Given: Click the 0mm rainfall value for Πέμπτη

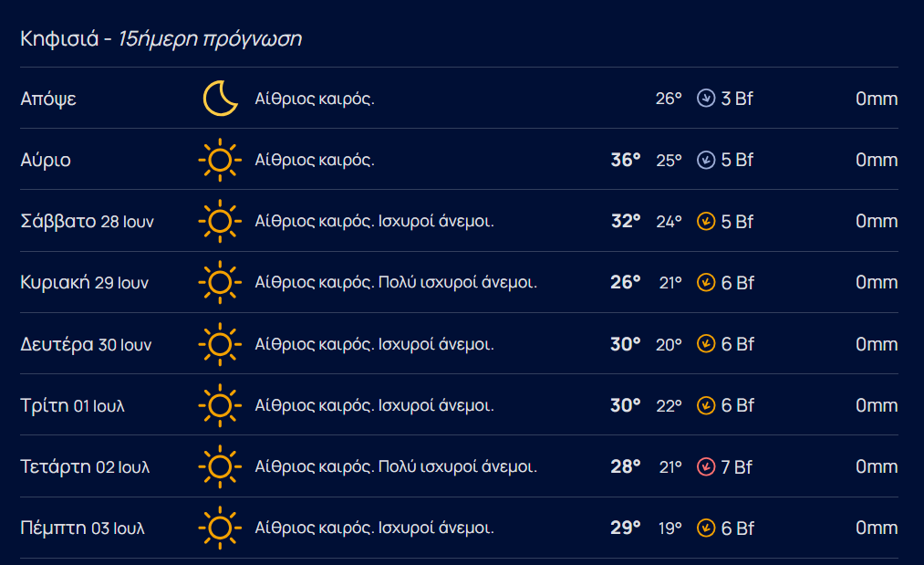Looking at the screenshot, I should [x=877, y=528].
